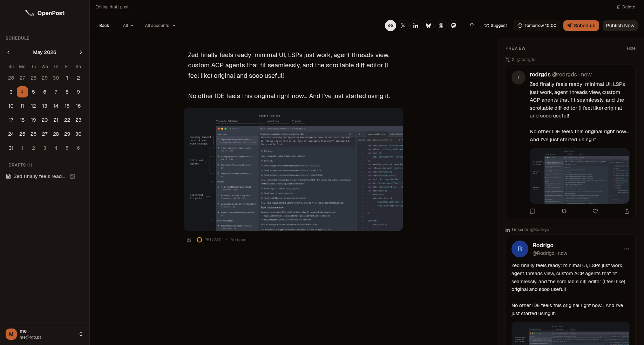Click the M user avatar
This screenshot has height=345, width=644.
pos(11,334)
